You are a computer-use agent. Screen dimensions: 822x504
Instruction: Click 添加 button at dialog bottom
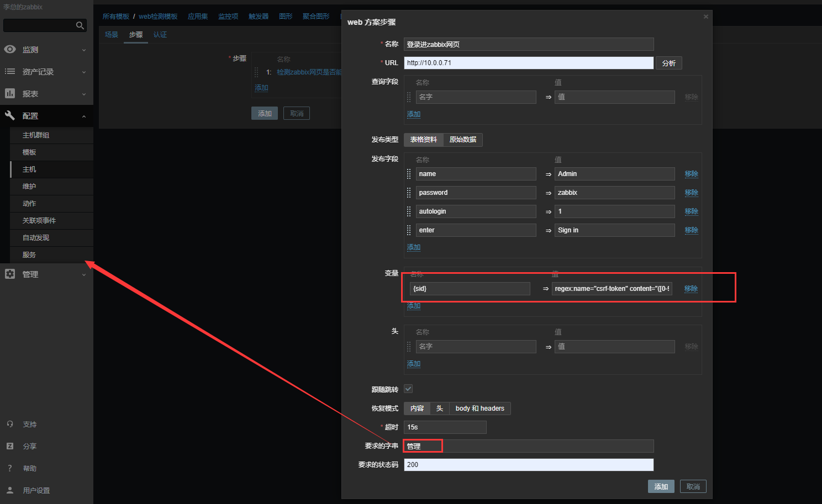point(661,486)
